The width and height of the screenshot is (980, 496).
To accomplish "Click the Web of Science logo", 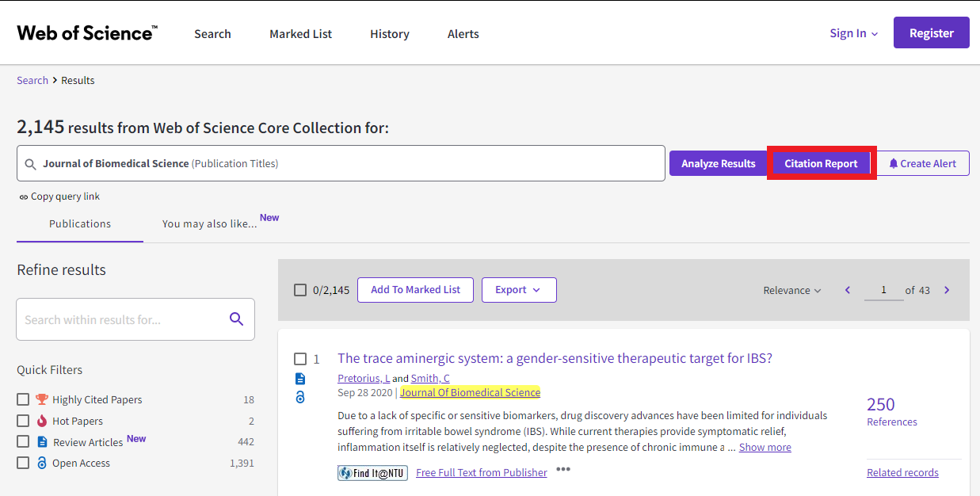I will 87,33.
